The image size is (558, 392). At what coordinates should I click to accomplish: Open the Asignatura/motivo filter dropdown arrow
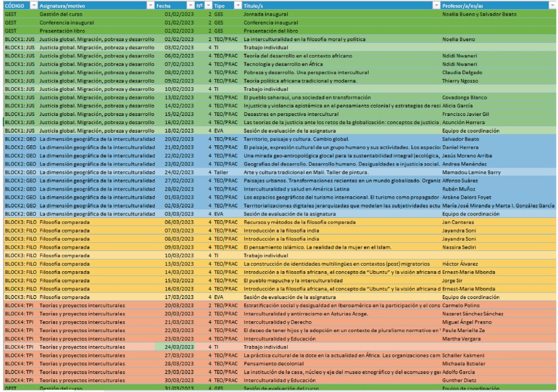tap(150, 5)
